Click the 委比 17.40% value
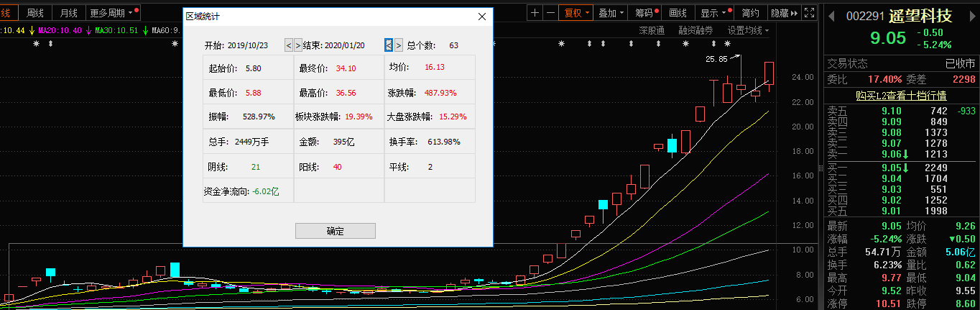Screen dimensions: 980x310 pyautogui.click(x=884, y=79)
